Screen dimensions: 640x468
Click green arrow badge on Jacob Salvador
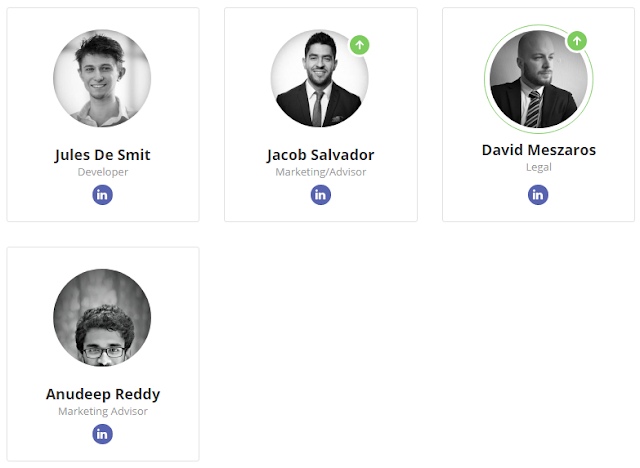(x=360, y=45)
